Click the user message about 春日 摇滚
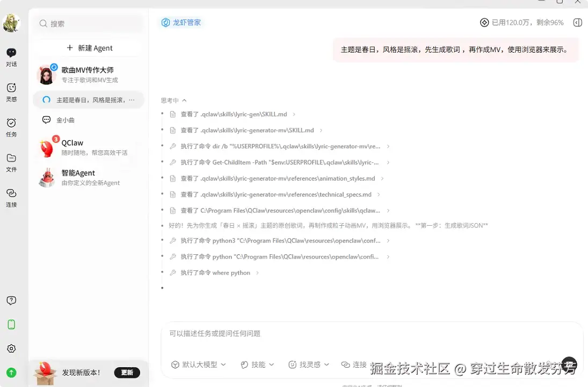588x387 pixels. pos(455,49)
